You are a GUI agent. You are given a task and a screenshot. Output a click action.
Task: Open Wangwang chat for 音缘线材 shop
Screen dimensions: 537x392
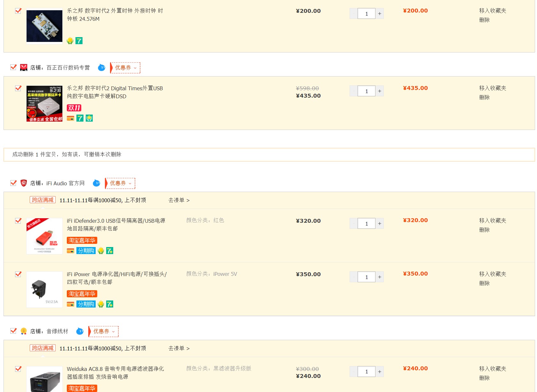pos(80,331)
